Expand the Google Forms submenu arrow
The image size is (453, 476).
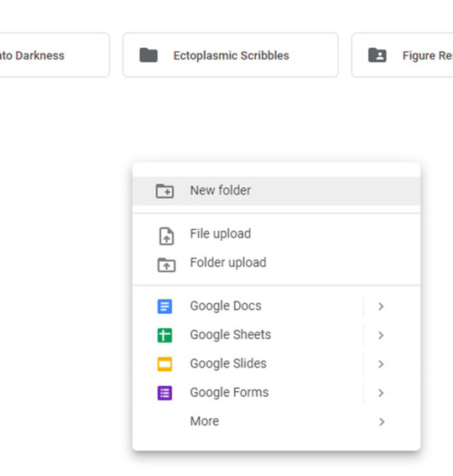click(381, 393)
